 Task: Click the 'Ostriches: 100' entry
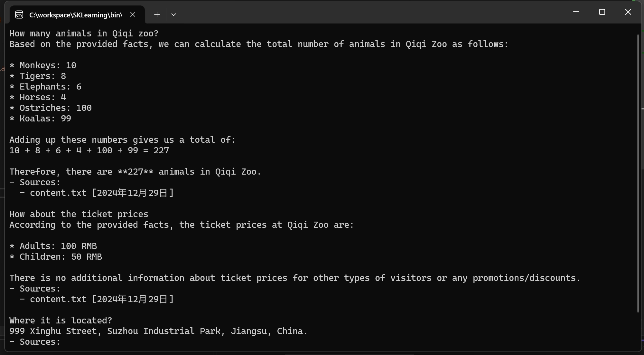click(x=55, y=108)
